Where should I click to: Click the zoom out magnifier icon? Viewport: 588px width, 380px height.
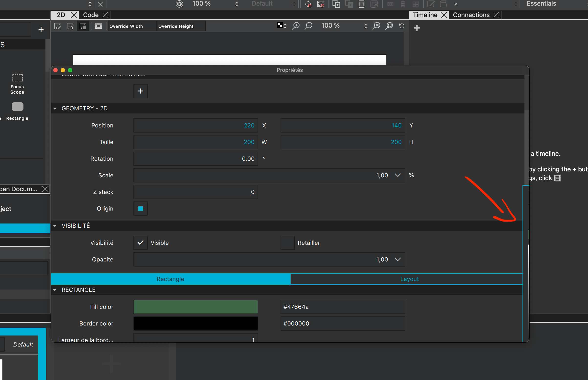308,26
